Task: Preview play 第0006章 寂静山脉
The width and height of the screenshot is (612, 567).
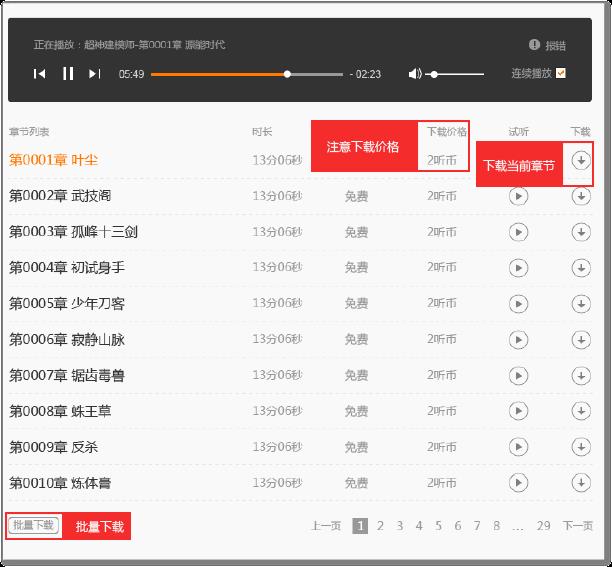Action: 518,339
